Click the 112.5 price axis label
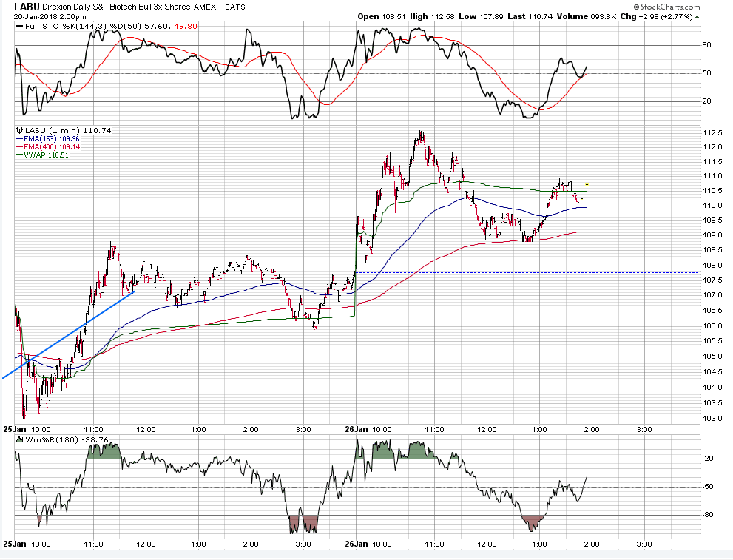 tap(712, 132)
